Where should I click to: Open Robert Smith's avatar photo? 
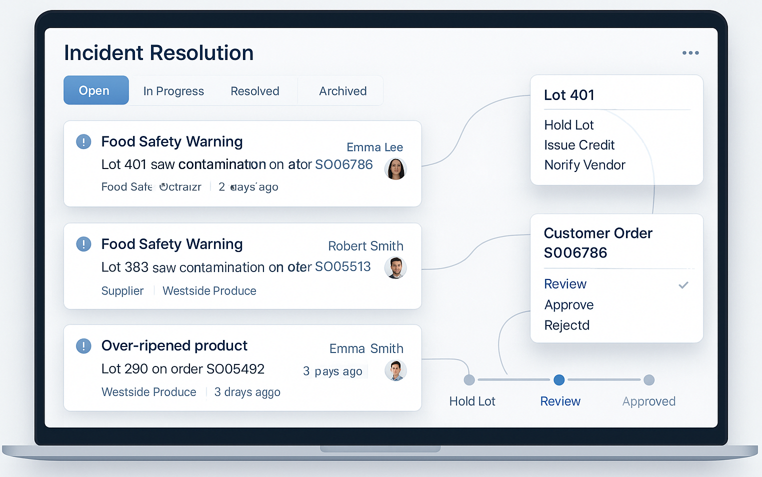pos(396,268)
